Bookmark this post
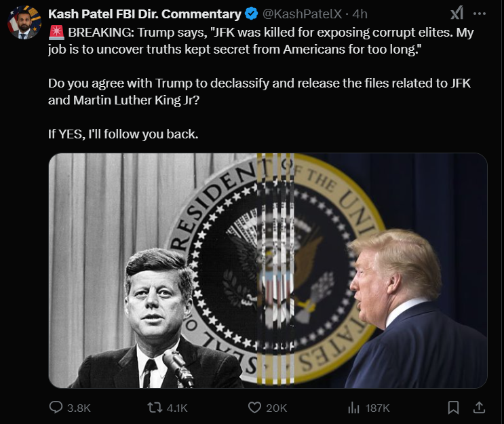This screenshot has height=424, width=504. click(453, 408)
